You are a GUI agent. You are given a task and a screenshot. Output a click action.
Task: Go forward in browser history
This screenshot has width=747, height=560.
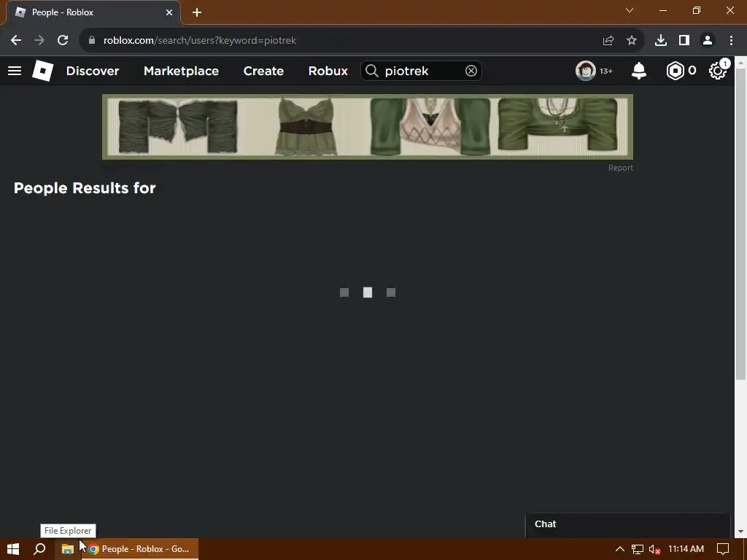(x=39, y=41)
